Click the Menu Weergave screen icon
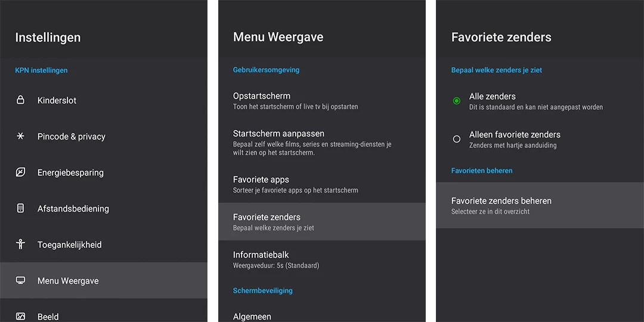Screen dimensions: 644x322 20,280
